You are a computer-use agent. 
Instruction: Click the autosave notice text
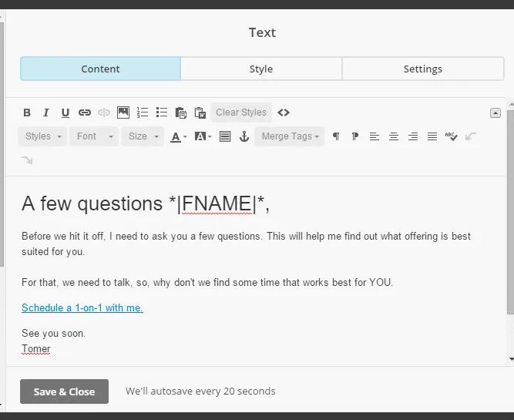tap(200, 391)
